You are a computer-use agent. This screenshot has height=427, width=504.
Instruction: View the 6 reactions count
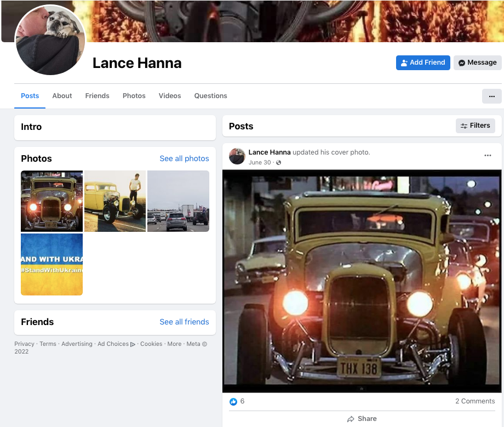click(x=242, y=401)
